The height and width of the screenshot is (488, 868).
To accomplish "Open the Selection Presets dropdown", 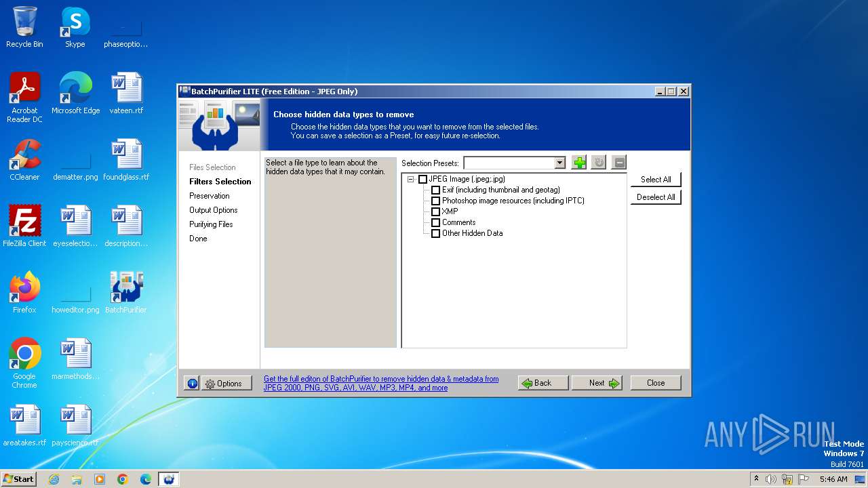I will coord(559,163).
